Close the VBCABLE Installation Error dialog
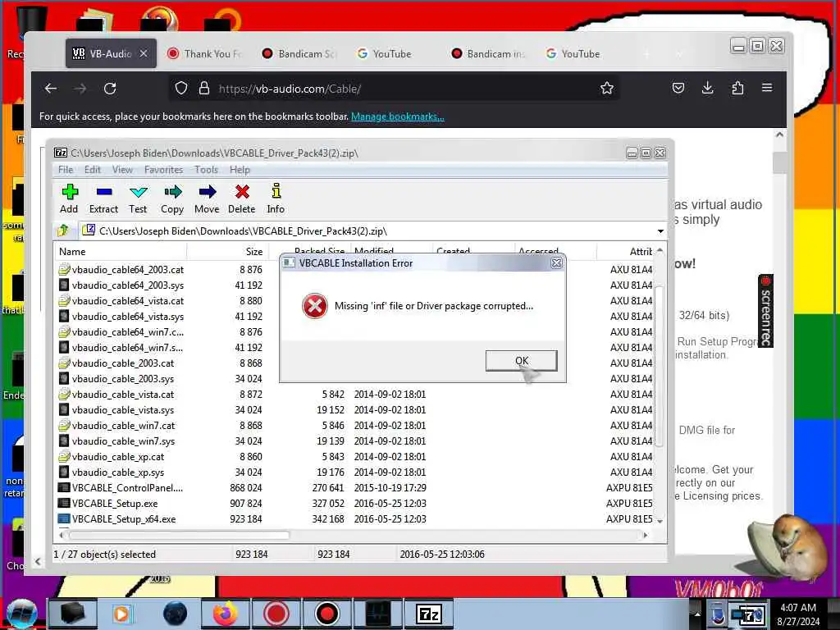 [x=557, y=263]
